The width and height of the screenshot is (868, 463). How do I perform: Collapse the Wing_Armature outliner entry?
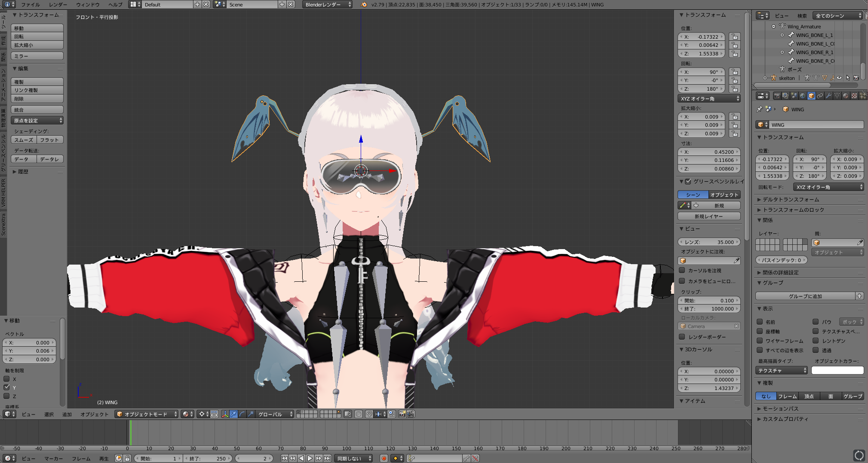tap(774, 27)
